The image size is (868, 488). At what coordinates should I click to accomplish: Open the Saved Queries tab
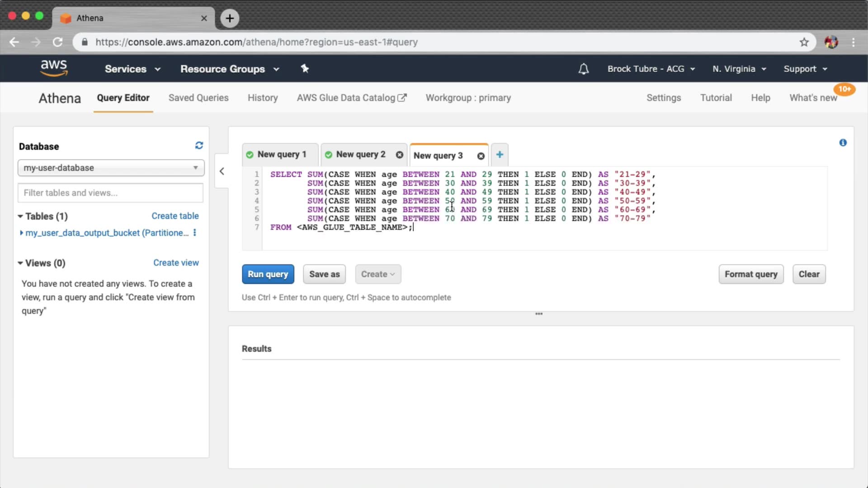[198, 98]
